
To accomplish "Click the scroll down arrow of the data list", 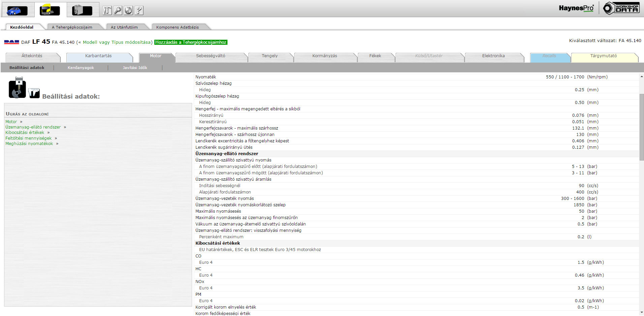I will [x=641, y=313].
